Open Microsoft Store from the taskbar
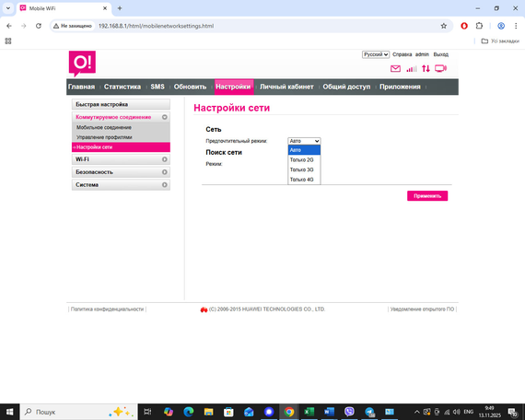The width and height of the screenshot is (525, 420). [x=228, y=412]
